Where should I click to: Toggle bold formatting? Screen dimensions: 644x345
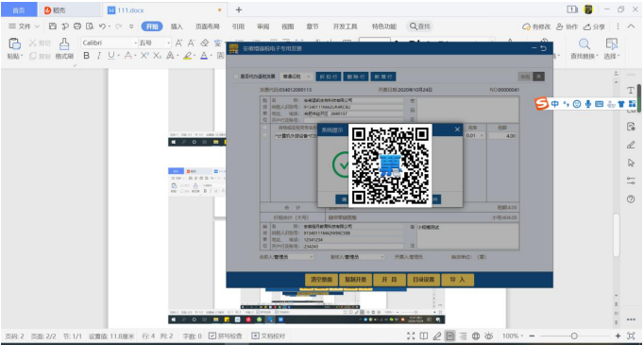coord(86,56)
